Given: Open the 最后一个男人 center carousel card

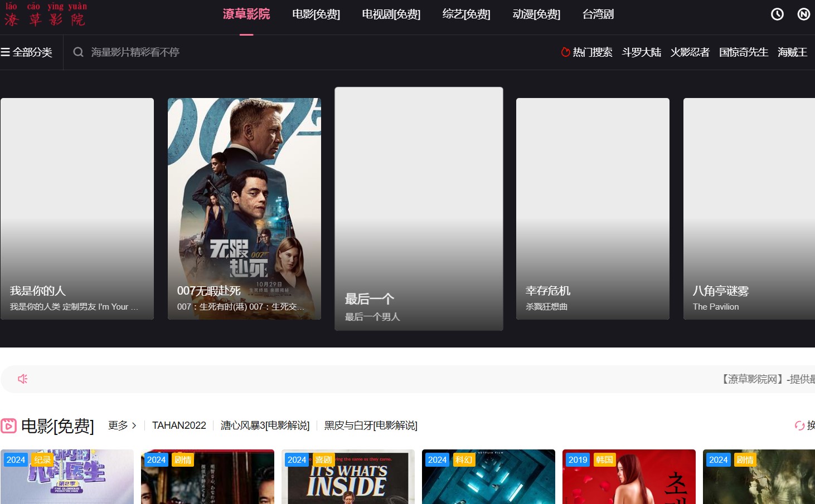Looking at the screenshot, I should (419, 209).
